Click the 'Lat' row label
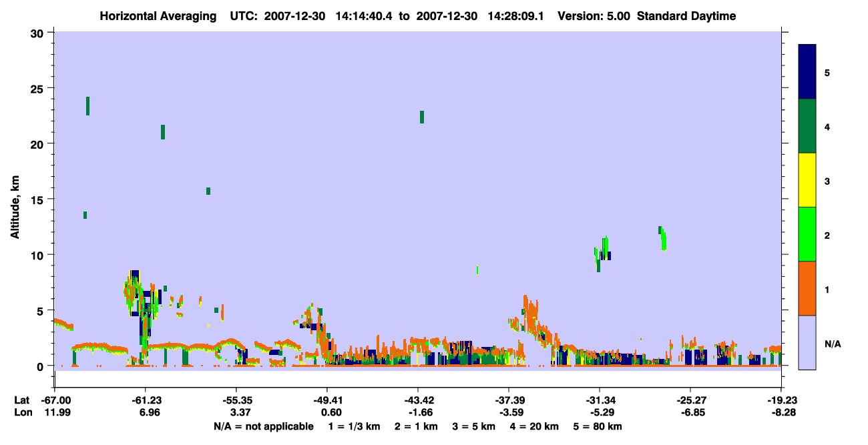The height and width of the screenshot is (445, 868). 22,400
